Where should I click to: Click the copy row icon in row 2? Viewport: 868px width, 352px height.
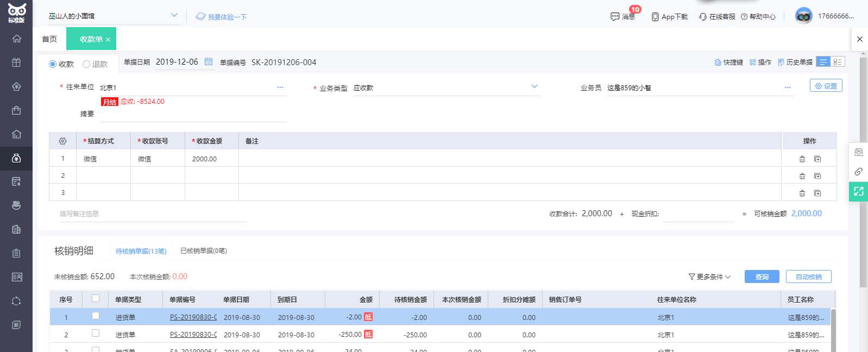817,176
